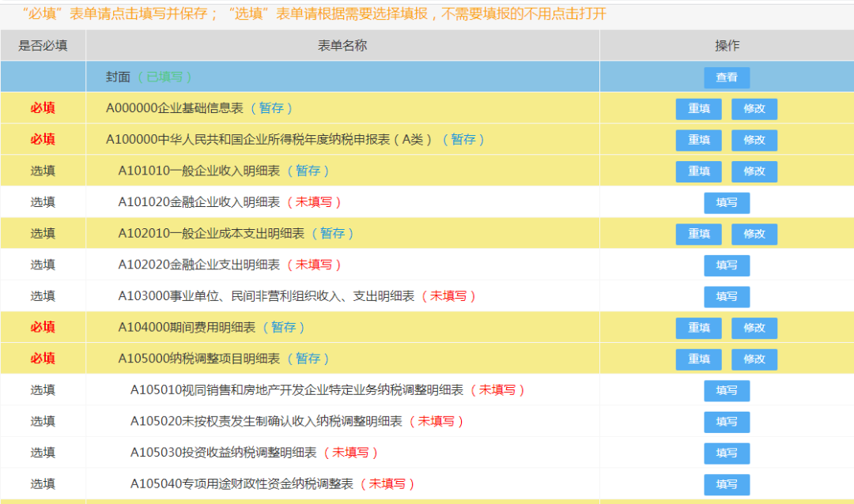Click 重填 for A102010一般企业成本支出明细表
854x504 pixels.
699,234
